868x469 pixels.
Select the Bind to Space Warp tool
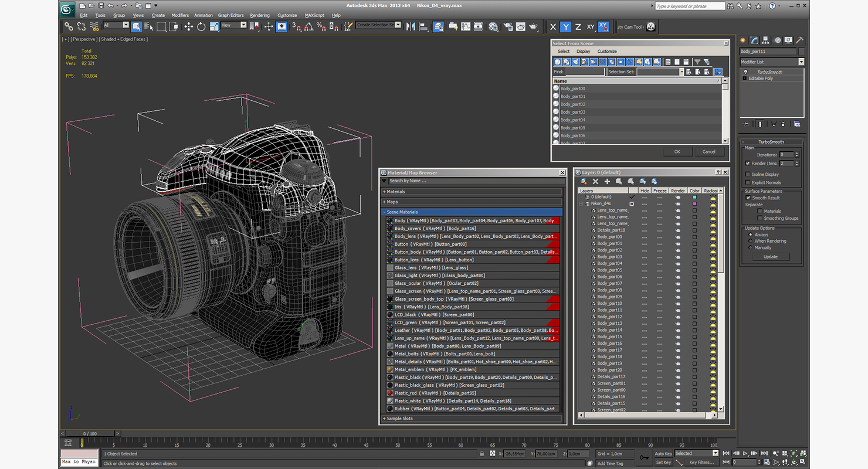click(x=94, y=26)
